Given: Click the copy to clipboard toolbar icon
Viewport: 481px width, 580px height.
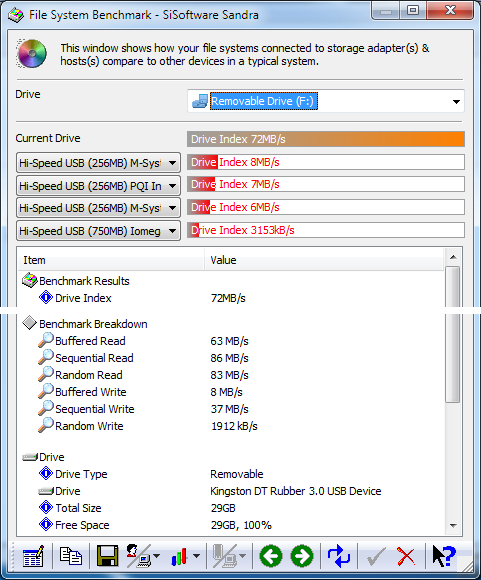Looking at the screenshot, I should [x=70, y=556].
